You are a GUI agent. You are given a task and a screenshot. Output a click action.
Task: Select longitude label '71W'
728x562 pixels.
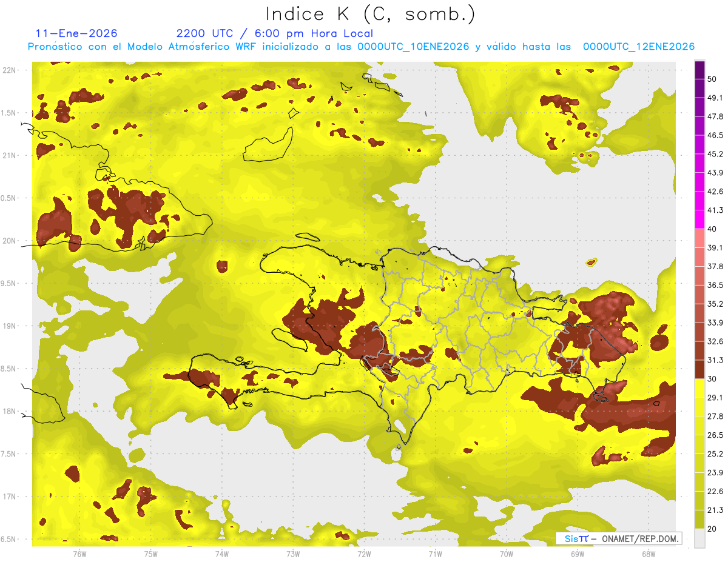coord(435,554)
